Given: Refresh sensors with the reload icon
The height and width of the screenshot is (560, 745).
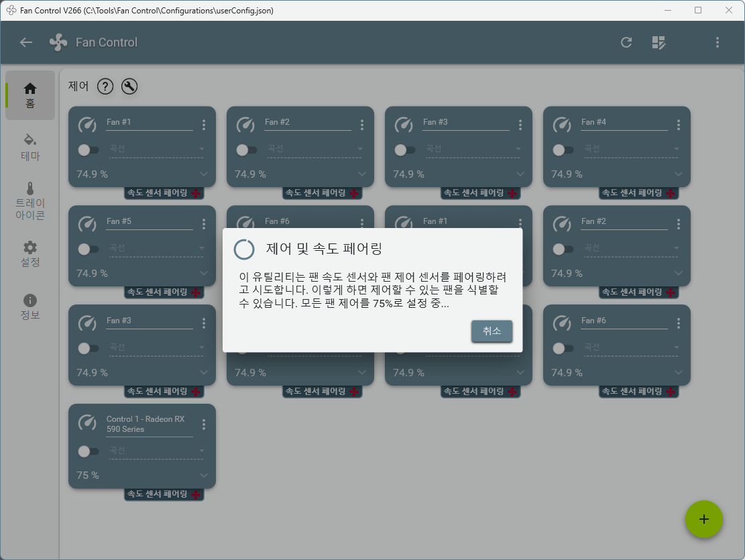Looking at the screenshot, I should 626,42.
